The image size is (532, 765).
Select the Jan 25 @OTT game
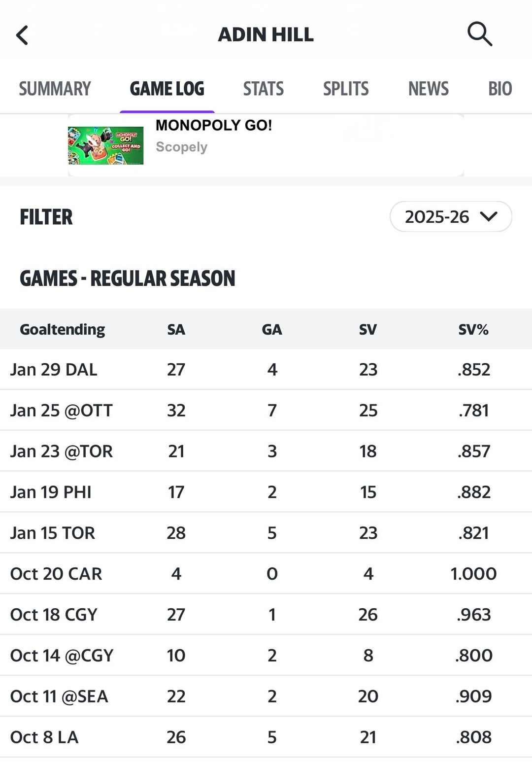click(x=62, y=411)
